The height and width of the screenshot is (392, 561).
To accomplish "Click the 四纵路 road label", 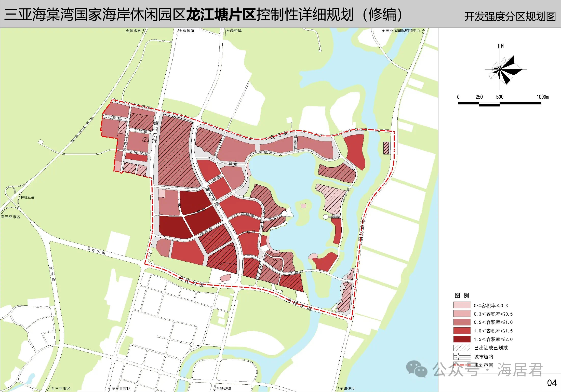I will tap(295, 142).
